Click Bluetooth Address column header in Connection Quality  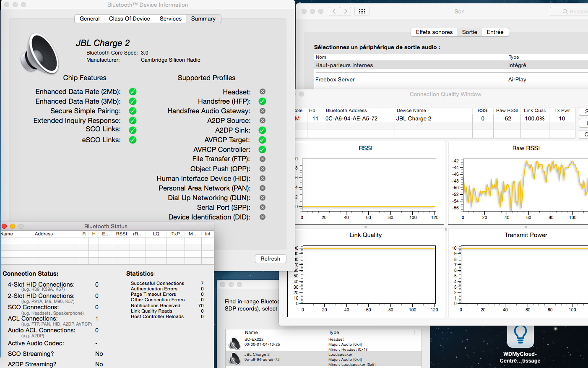click(x=359, y=110)
